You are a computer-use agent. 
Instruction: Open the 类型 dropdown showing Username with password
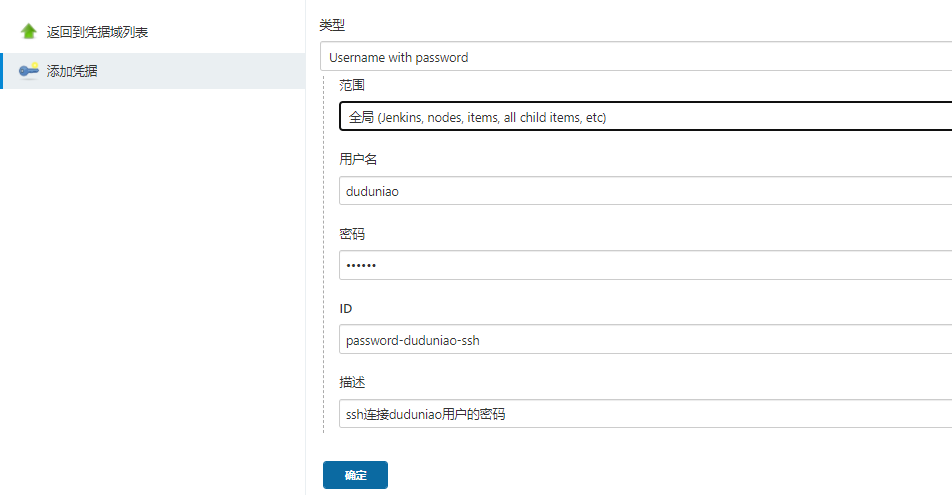(x=636, y=57)
